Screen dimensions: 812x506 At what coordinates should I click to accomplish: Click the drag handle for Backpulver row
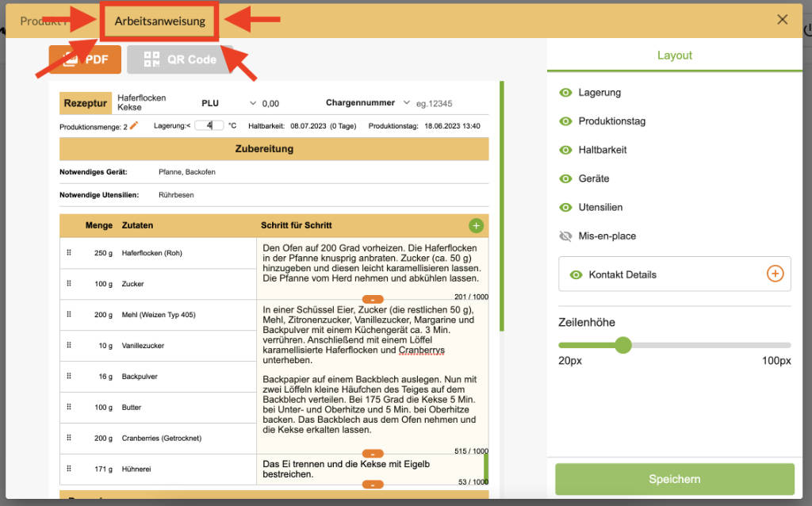pos(69,376)
